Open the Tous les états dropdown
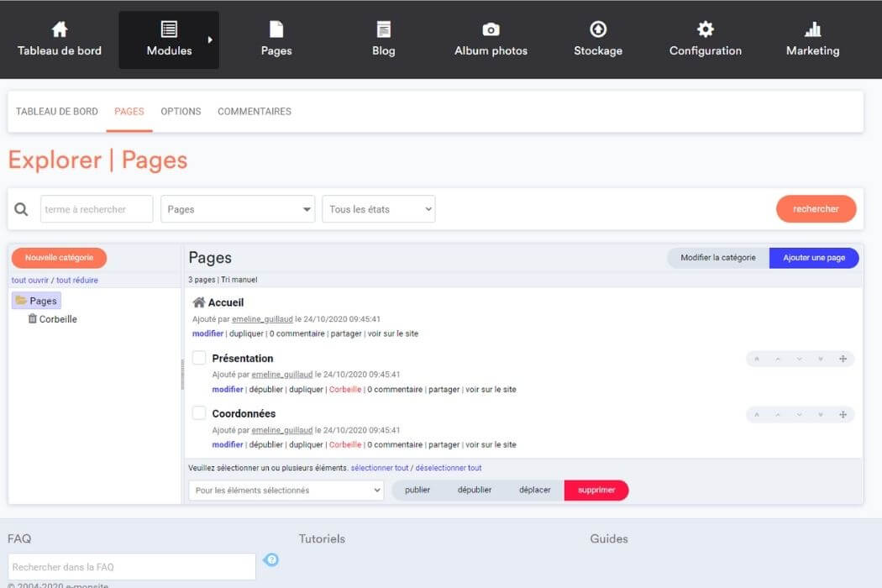 click(x=378, y=208)
